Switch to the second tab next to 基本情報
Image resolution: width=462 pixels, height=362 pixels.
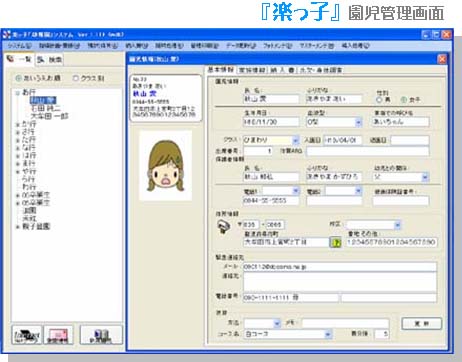pyautogui.click(x=252, y=70)
